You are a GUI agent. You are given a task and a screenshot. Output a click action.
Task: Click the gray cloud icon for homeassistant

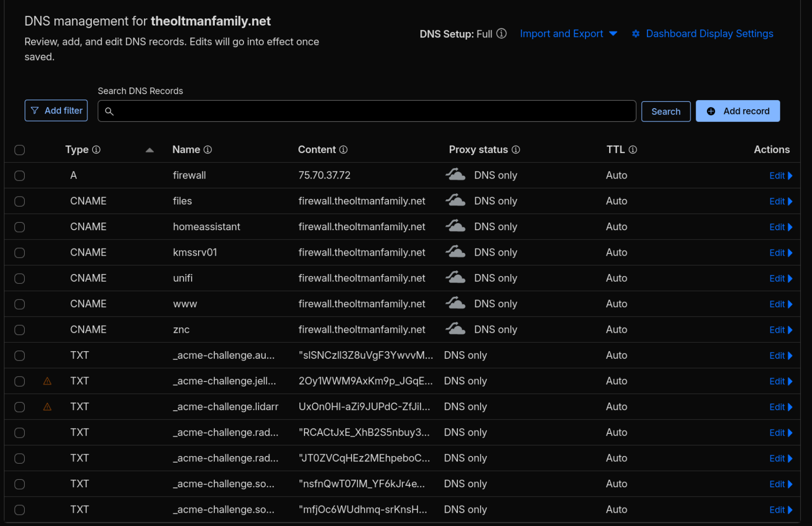(x=455, y=226)
